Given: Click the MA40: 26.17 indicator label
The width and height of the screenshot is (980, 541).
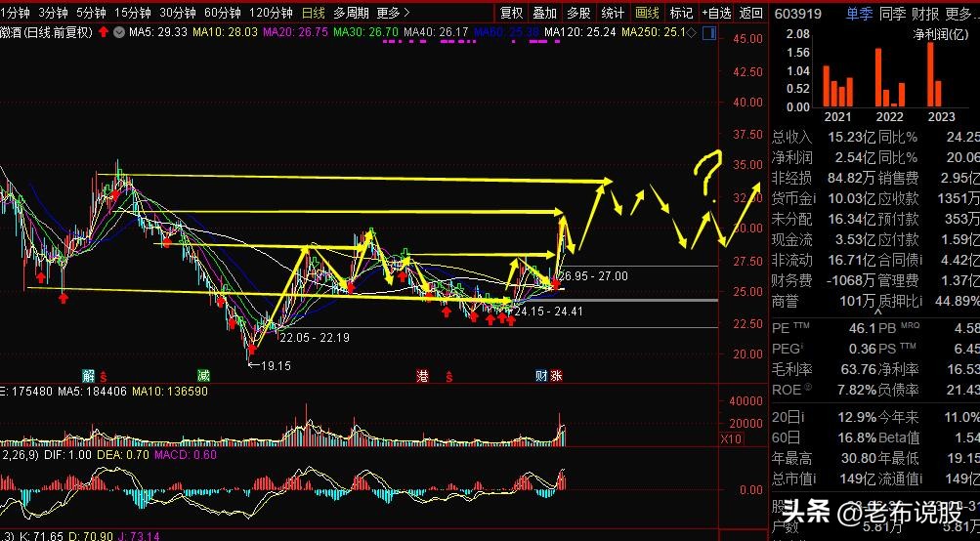Looking at the screenshot, I should coord(436,32).
